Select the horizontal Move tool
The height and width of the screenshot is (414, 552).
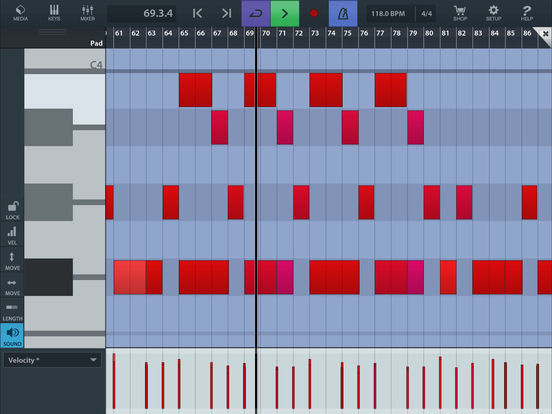tap(12, 286)
